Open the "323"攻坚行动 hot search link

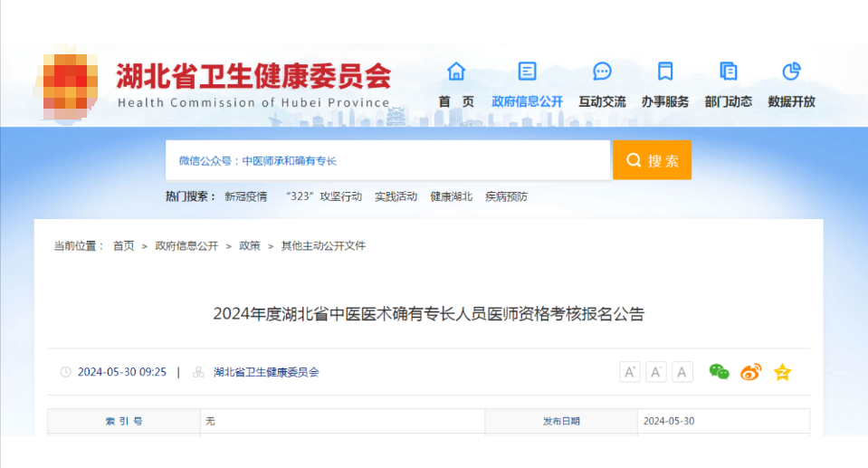click(323, 196)
